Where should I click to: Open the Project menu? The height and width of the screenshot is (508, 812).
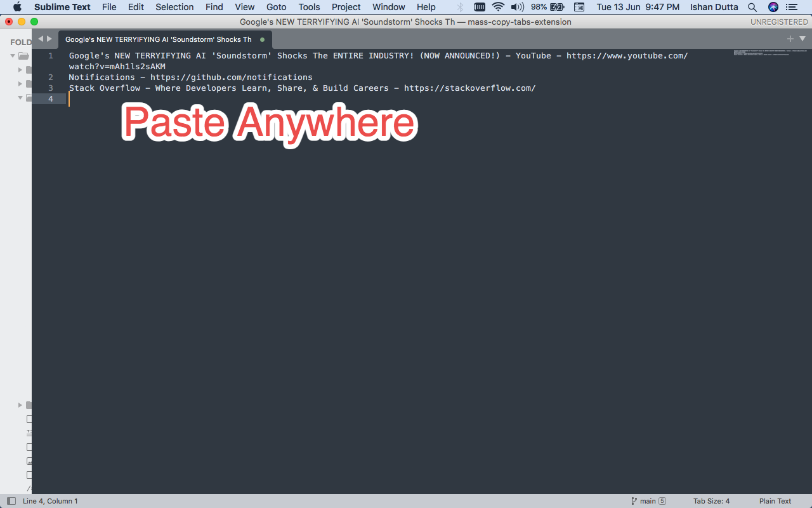(346, 7)
